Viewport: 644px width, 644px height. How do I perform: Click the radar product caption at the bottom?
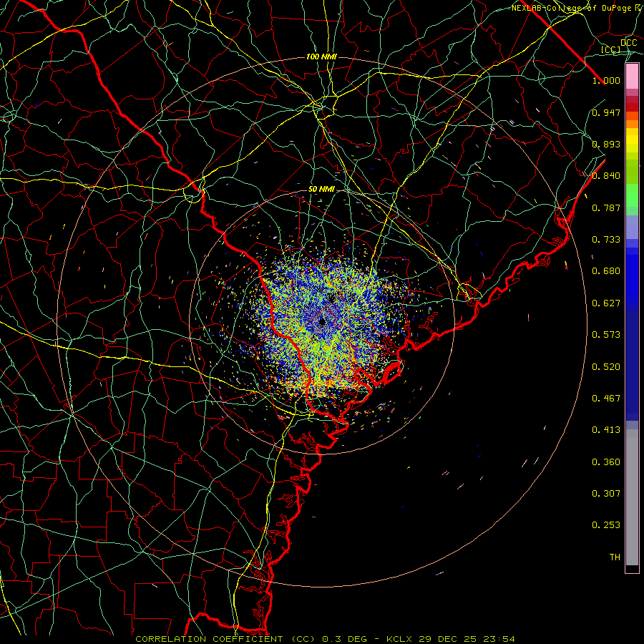325,639
